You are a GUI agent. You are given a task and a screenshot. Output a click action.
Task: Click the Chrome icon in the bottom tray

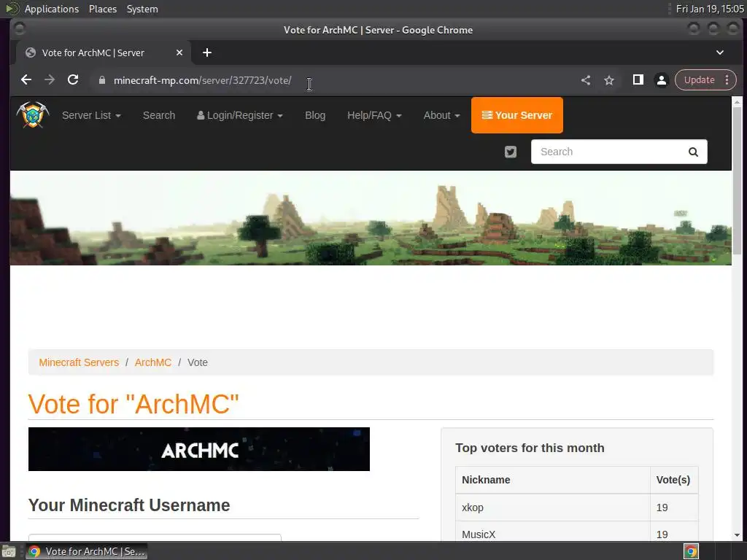coord(691,551)
